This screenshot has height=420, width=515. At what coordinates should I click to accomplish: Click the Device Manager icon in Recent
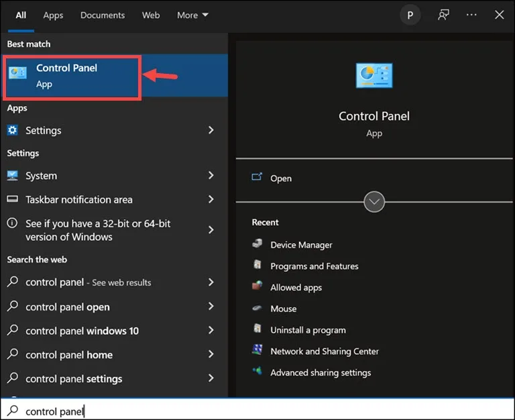[x=257, y=244]
